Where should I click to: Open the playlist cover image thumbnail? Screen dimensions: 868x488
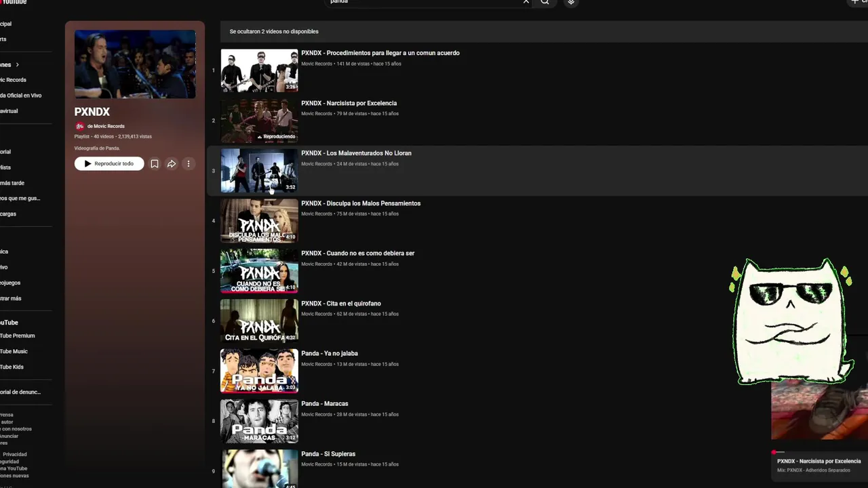(135, 64)
